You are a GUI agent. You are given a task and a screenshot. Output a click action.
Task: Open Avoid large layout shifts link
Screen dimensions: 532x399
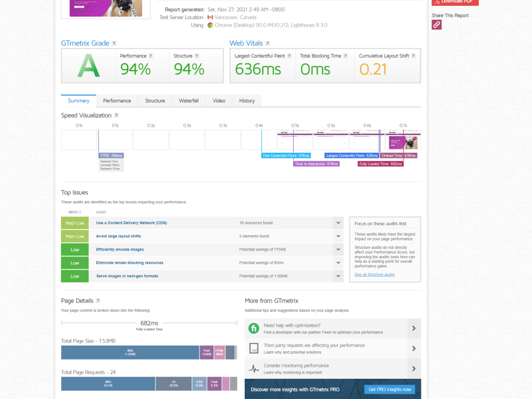tap(119, 236)
